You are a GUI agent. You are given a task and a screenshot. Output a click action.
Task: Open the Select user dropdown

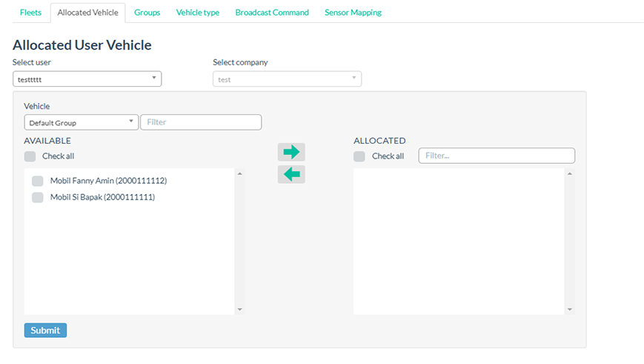point(87,79)
